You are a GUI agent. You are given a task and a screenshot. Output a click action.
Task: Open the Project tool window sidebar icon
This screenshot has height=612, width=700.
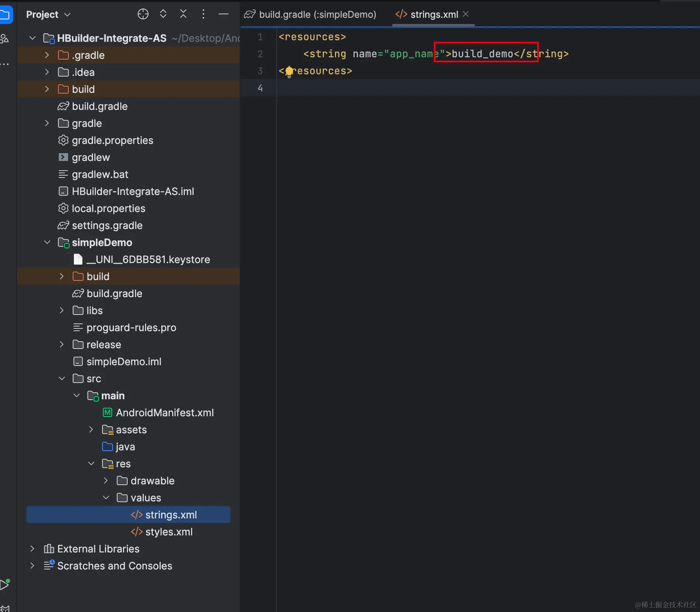tap(5, 15)
